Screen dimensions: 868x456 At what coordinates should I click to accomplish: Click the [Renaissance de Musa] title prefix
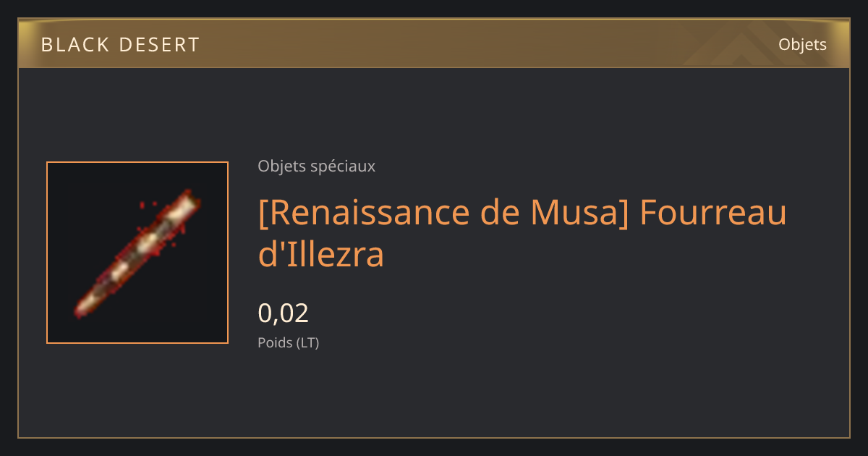pyautogui.click(x=443, y=213)
